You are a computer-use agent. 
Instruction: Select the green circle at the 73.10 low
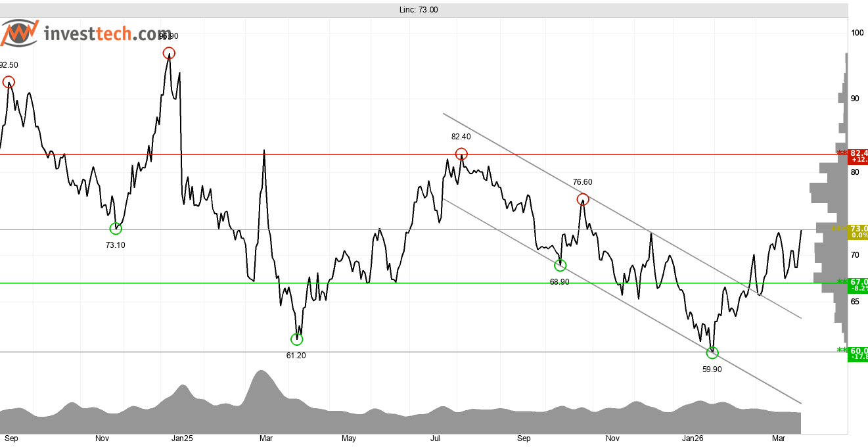(x=116, y=228)
